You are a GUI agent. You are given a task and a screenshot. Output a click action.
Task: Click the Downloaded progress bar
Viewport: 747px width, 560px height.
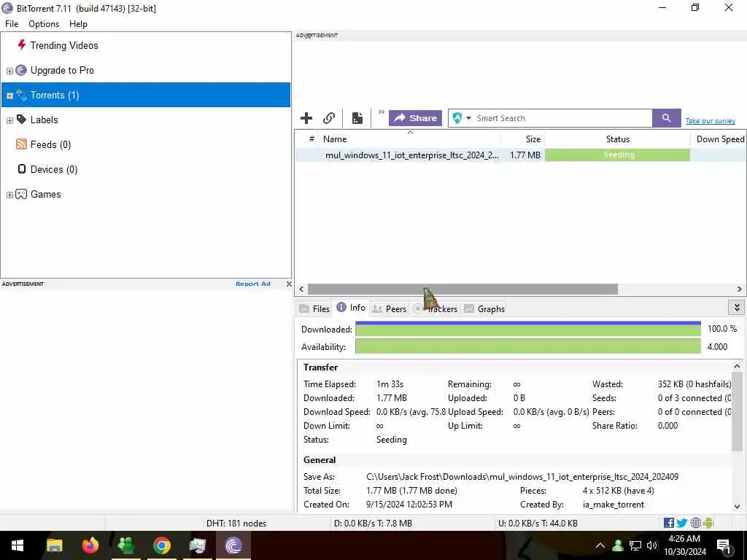tap(528, 329)
